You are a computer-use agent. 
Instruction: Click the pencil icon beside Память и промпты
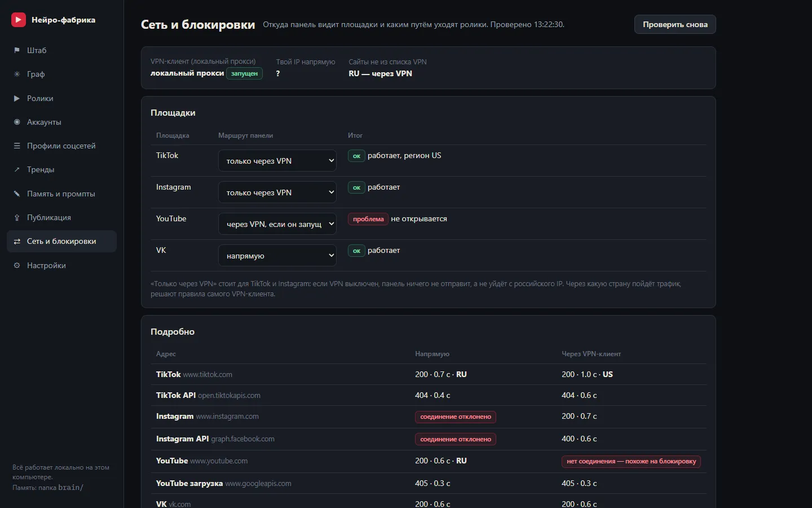coord(17,194)
